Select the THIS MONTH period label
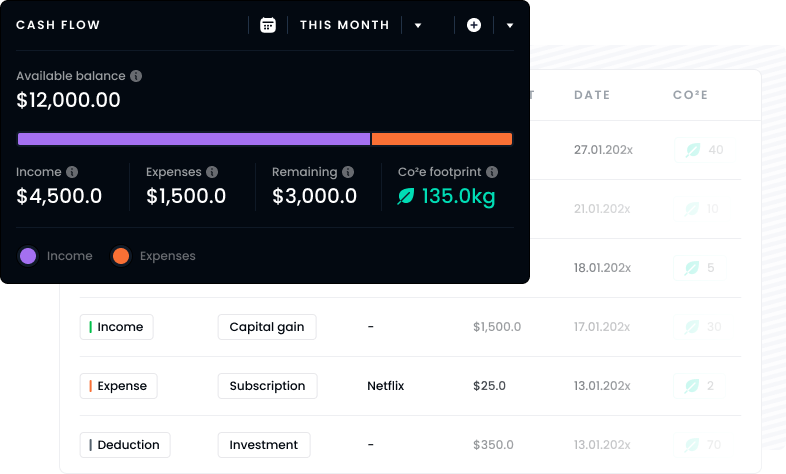Screen dimensions: 786x474 coord(344,25)
